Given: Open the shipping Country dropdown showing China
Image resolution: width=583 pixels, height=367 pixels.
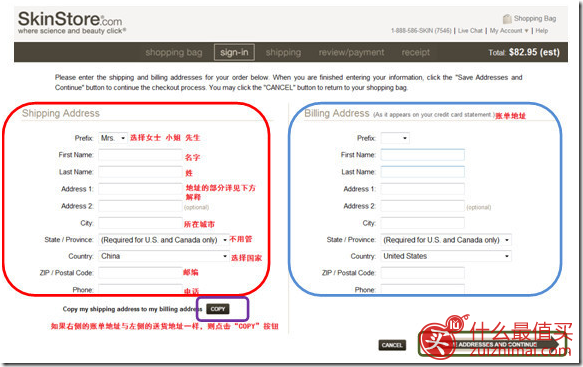Looking at the screenshot, I should (164, 256).
